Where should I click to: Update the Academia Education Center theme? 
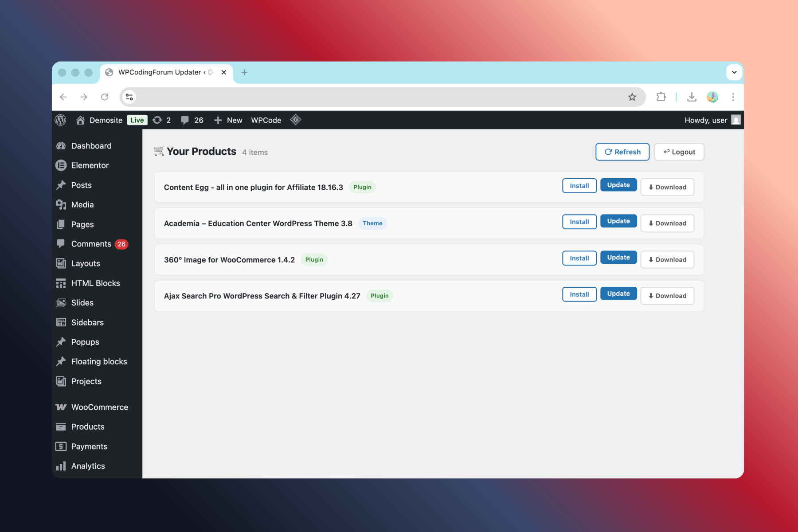618,221
